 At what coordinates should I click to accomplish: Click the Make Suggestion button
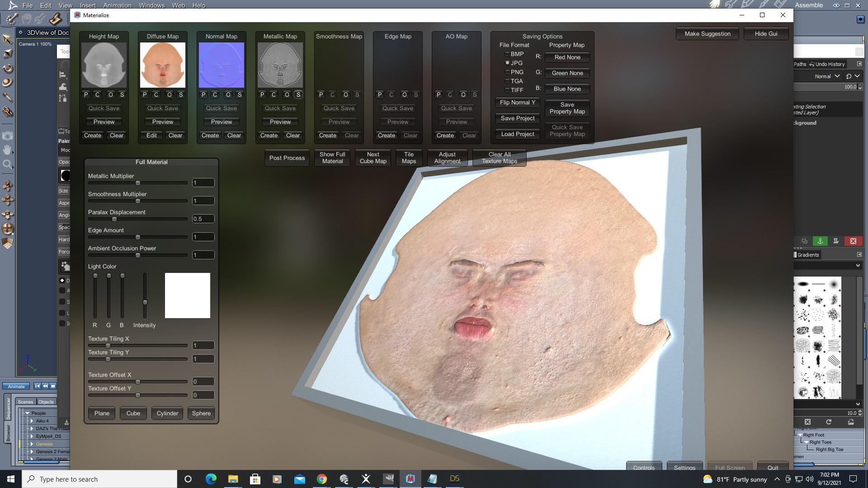click(x=707, y=34)
